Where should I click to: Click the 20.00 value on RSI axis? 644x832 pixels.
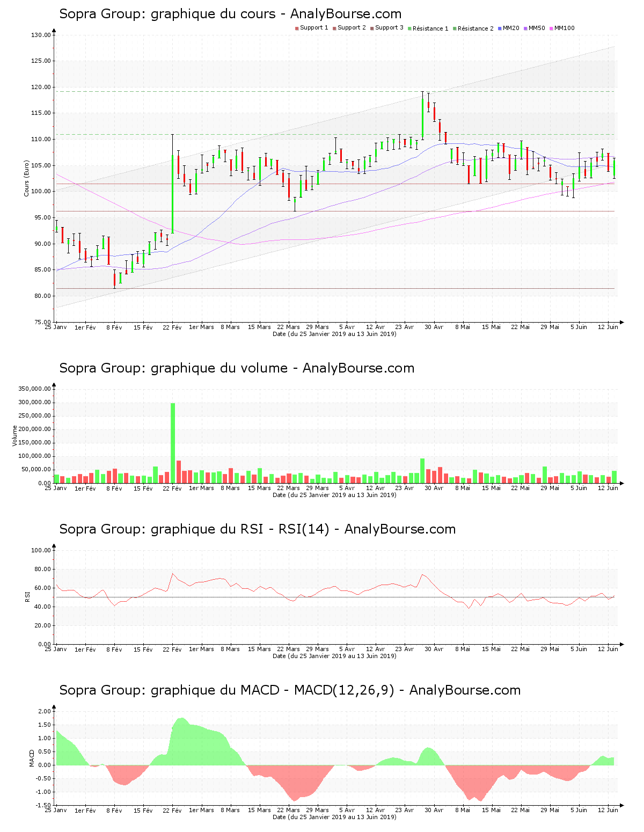click(42, 625)
